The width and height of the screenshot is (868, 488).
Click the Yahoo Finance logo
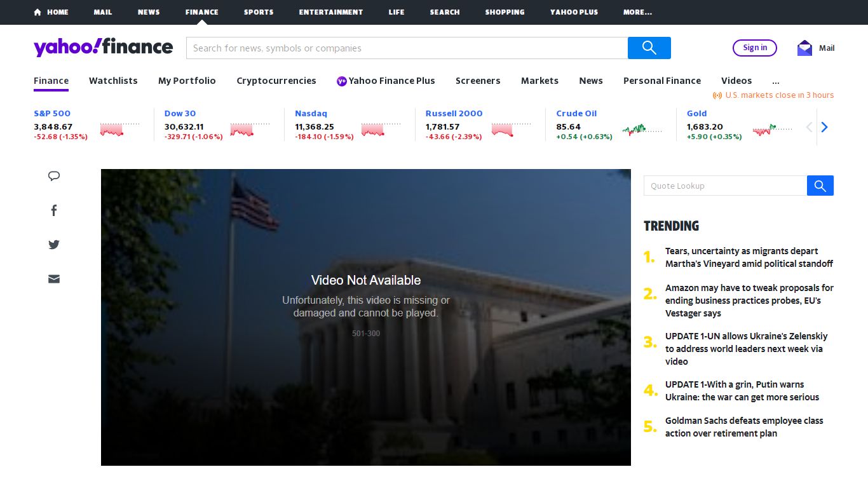click(103, 47)
